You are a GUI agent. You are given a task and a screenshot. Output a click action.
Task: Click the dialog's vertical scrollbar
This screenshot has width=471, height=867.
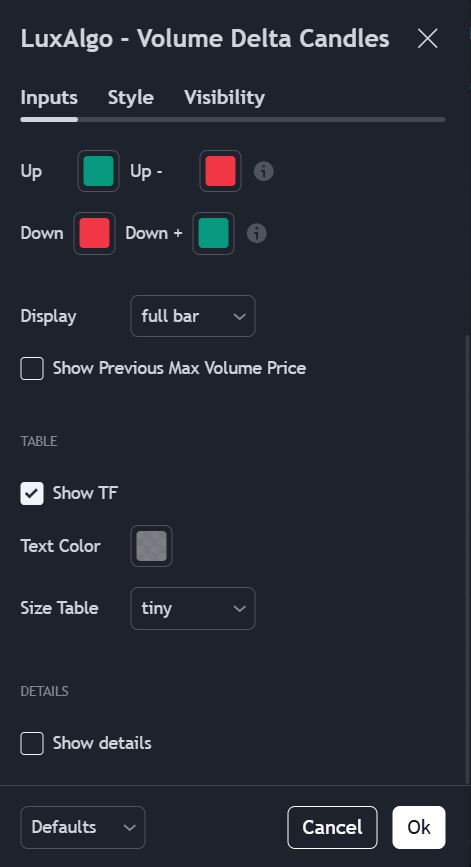coord(469,558)
